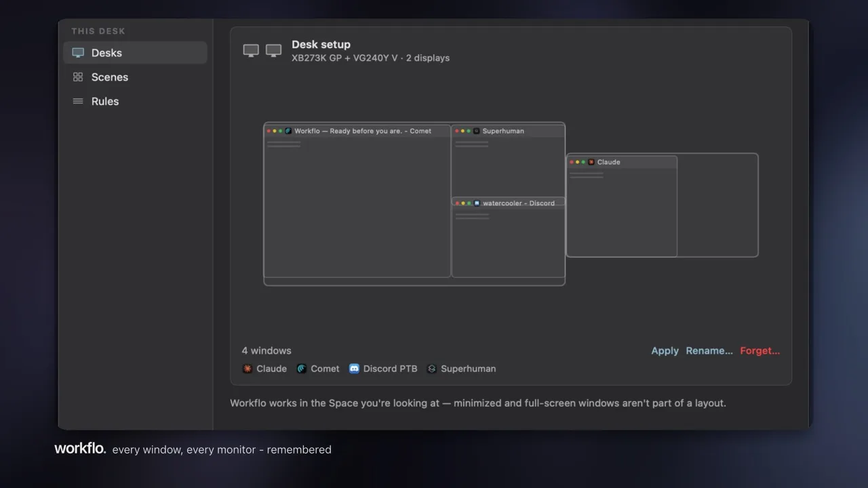868x488 pixels.
Task: Open the Scenes sidebar section
Action: [135, 77]
